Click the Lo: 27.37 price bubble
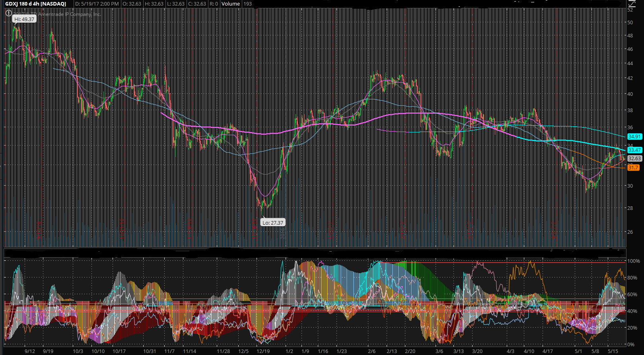This screenshot has width=644, height=355. click(x=273, y=223)
